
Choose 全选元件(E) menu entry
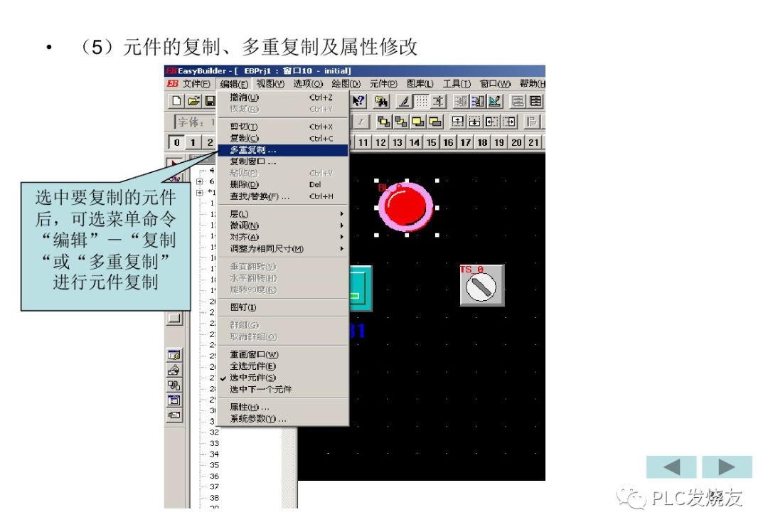point(283,366)
